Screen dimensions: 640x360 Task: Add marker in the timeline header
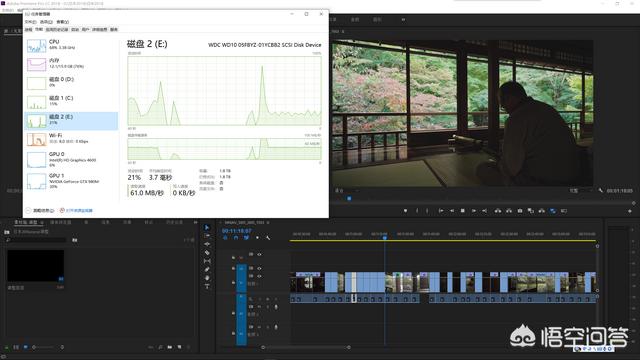pos(257,238)
